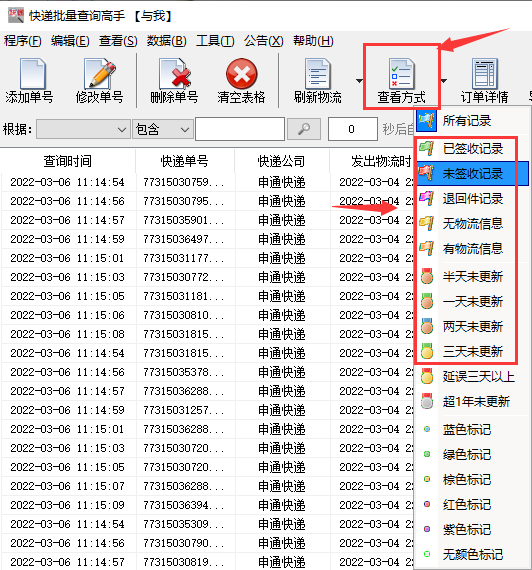Click the red 清空表格 icon
532x570 pixels.
(x=241, y=74)
